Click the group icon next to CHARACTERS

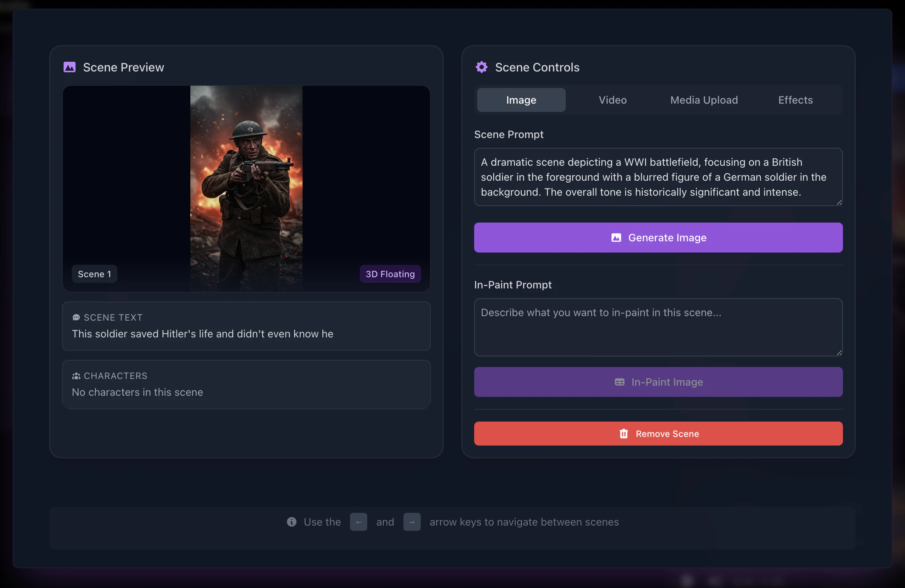click(x=76, y=376)
